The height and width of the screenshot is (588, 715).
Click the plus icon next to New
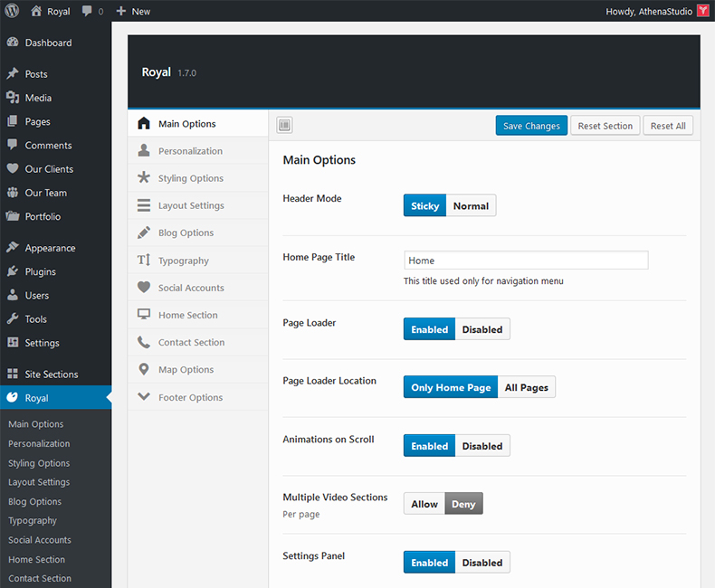pos(121,11)
